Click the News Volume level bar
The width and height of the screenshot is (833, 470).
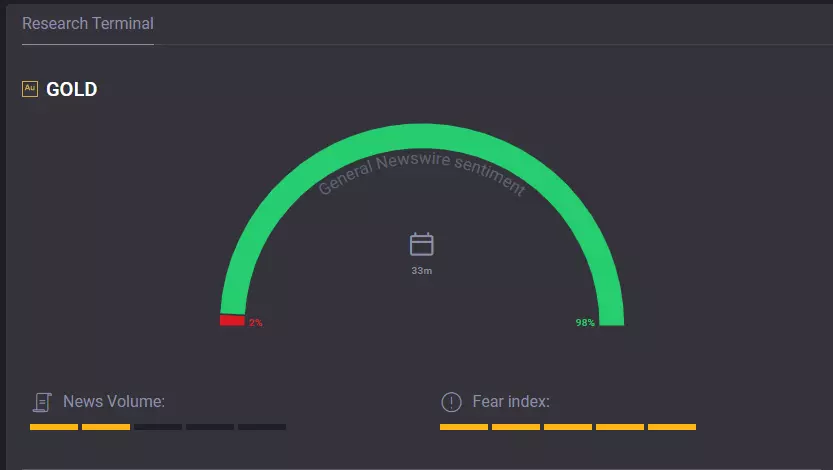pos(158,427)
